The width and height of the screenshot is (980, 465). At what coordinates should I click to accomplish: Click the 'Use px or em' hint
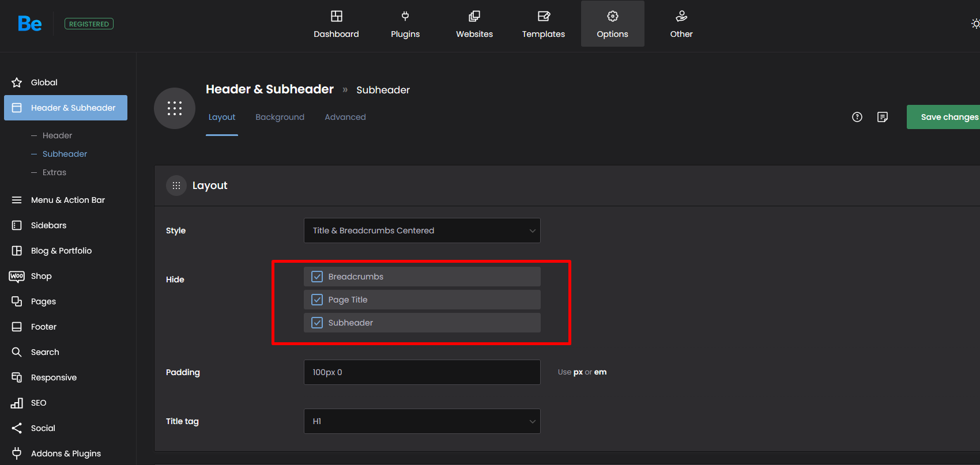pos(582,372)
